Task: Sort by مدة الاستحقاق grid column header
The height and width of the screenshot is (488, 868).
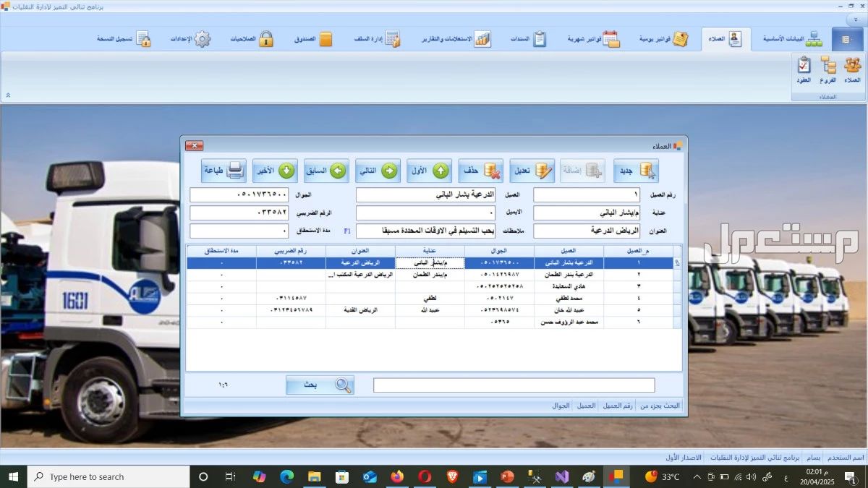Action: click(221, 251)
